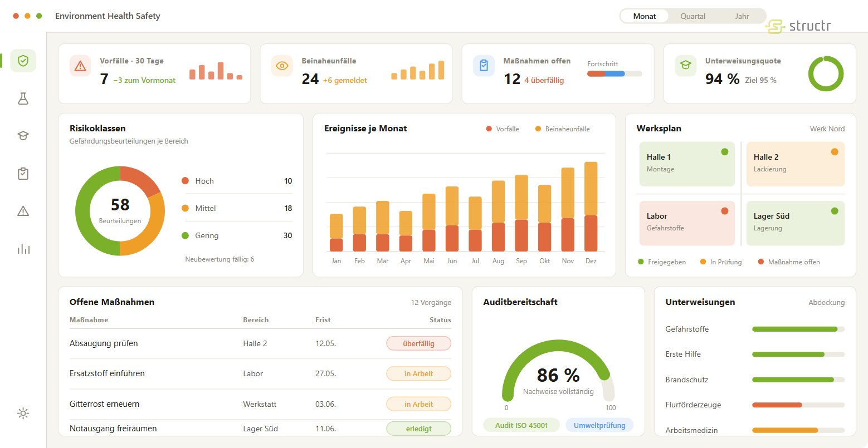Click the Frist column header

pyautogui.click(x=323, y=320)
